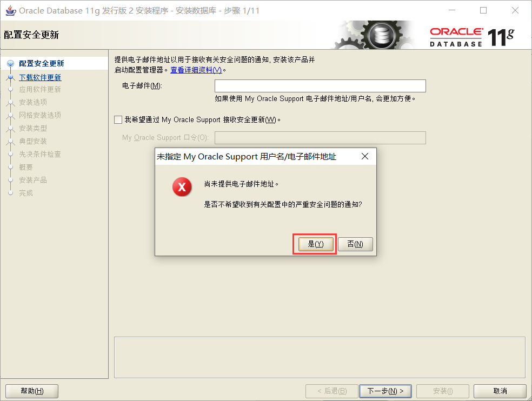Image resolution: width=532 pixels, height=401 pixels.
Task: Click the 否(N) button in the dialog
Action: pos(355,244)
